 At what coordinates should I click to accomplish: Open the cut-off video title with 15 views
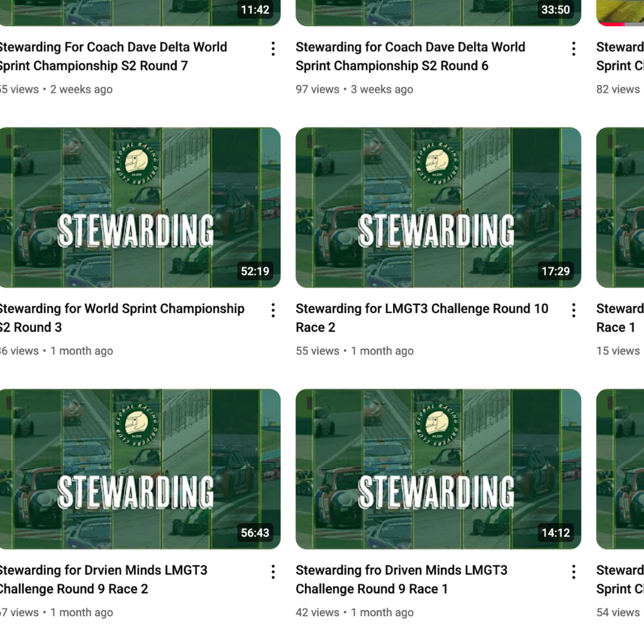tap(619, 318)
